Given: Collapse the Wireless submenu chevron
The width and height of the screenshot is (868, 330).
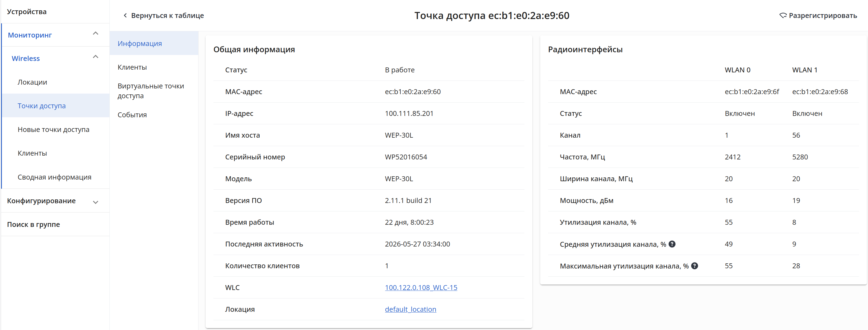Looking at the screenshot, I should (96, 57).
